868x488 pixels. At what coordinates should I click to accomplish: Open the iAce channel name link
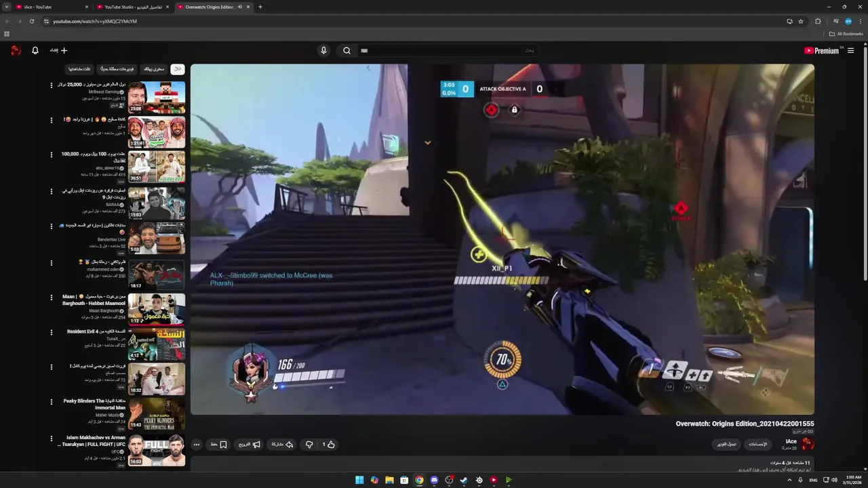click(x=791, y=441)
